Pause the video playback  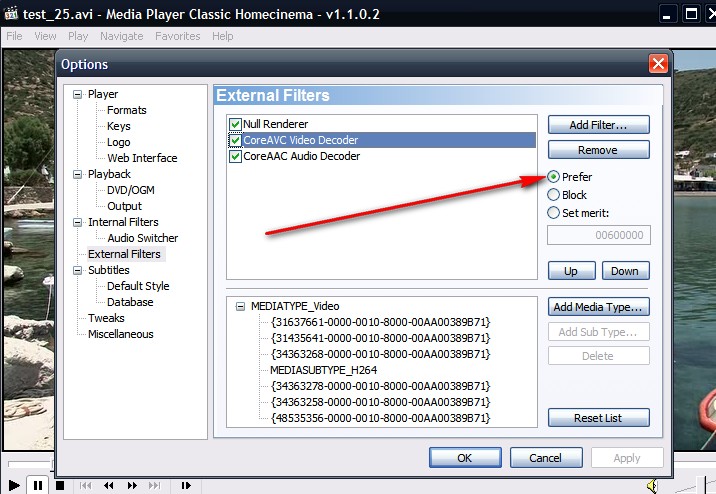38,485
